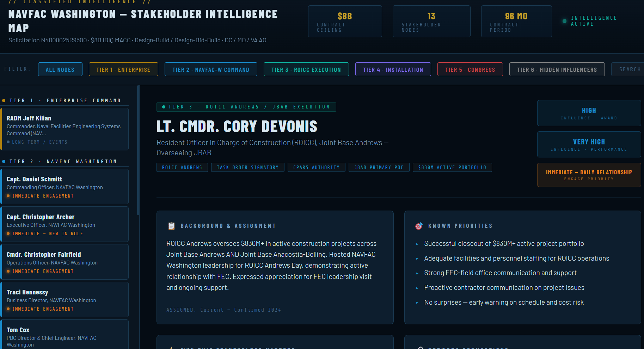Click the 'Strong FEC-field office communication' priority
Viewport: 644px width, 349px height.
point(501,273)
